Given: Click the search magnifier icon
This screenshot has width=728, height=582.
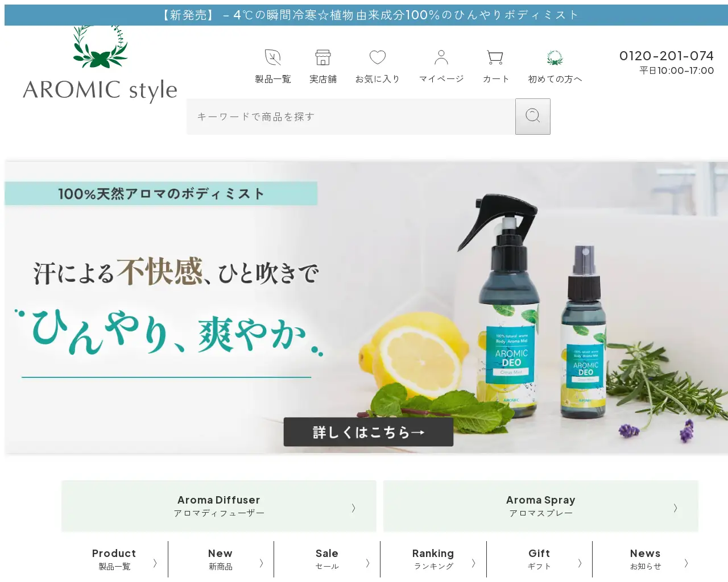Looking at the screenshot, I should [x=532, y=116].
